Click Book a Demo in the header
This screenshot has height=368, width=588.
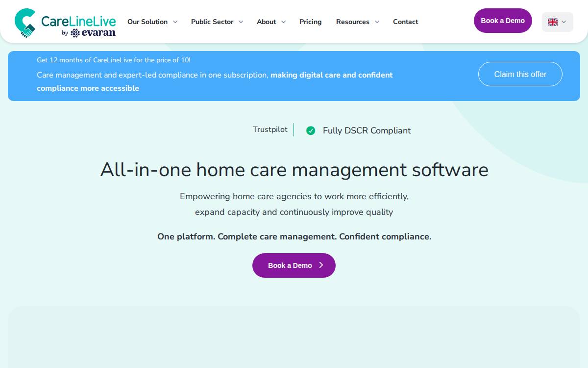pyautogui.click(x=503, y=21)
